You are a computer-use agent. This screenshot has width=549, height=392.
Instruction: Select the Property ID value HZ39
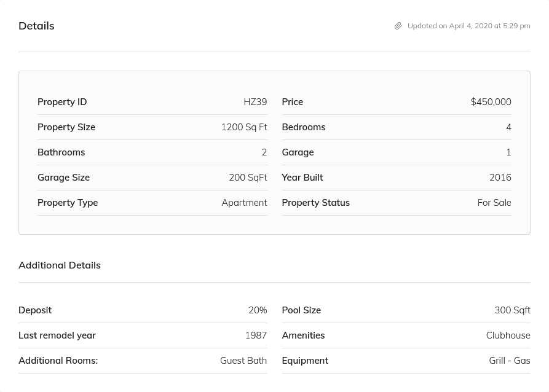[x=255, y=102]
